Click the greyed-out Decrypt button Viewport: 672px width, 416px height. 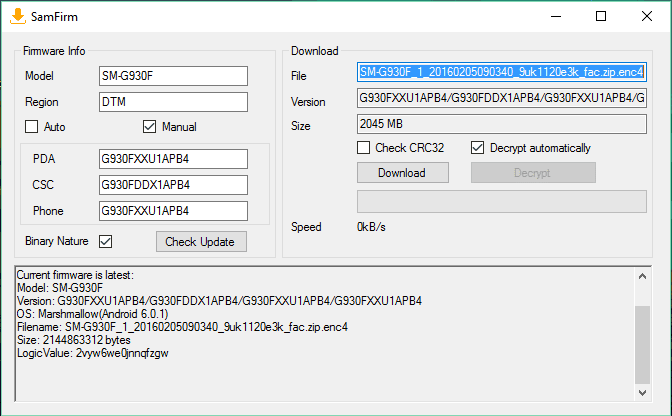tap(533, 173)
